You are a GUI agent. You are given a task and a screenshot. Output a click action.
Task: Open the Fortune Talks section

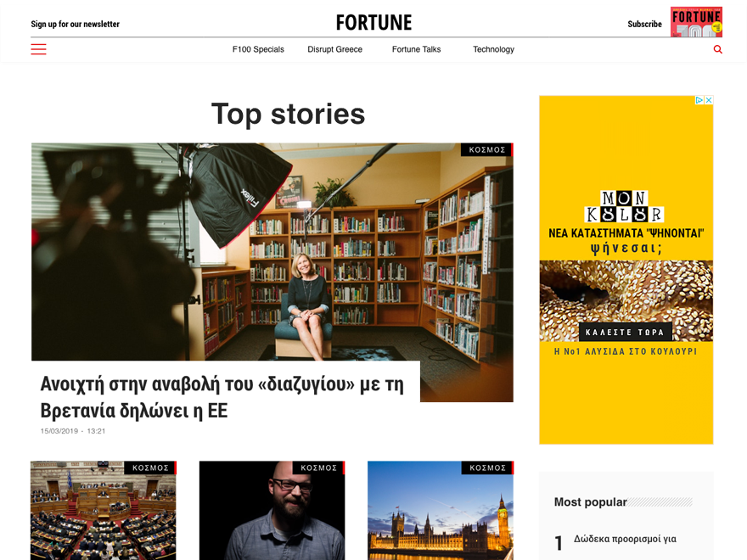417,49
